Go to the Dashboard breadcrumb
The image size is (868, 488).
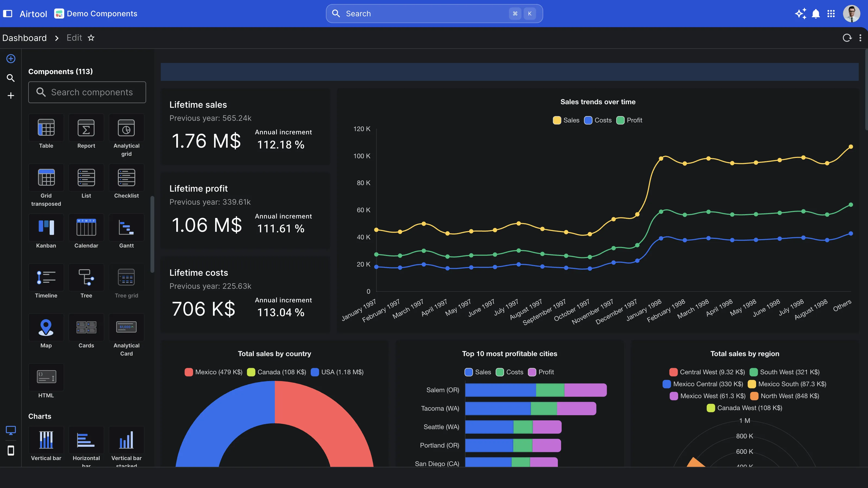pos(25,38)
